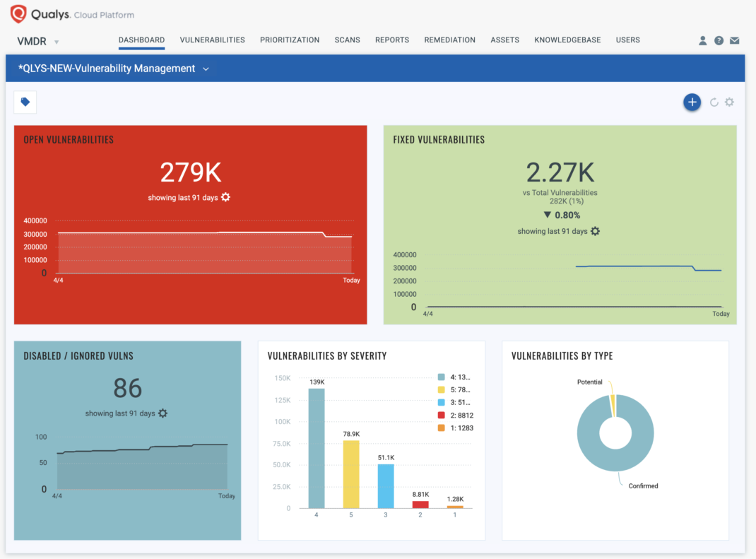
Task: Toggle severity 2 red legend swatch
Action: pyautogui.click(x=441, y=416)
